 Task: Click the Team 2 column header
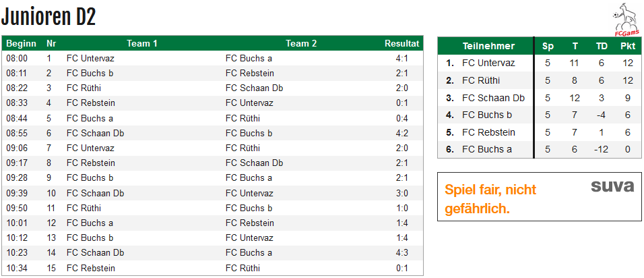302,44
